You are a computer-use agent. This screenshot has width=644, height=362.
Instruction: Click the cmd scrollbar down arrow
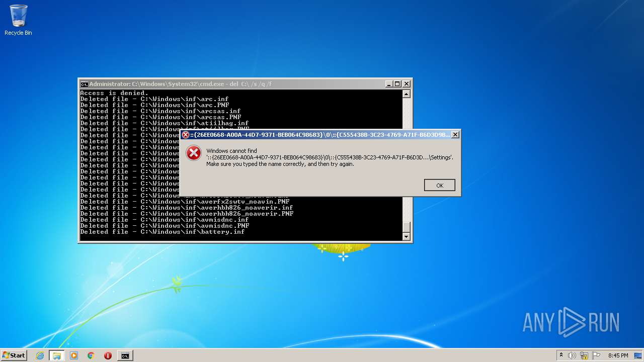pos(407,236)
